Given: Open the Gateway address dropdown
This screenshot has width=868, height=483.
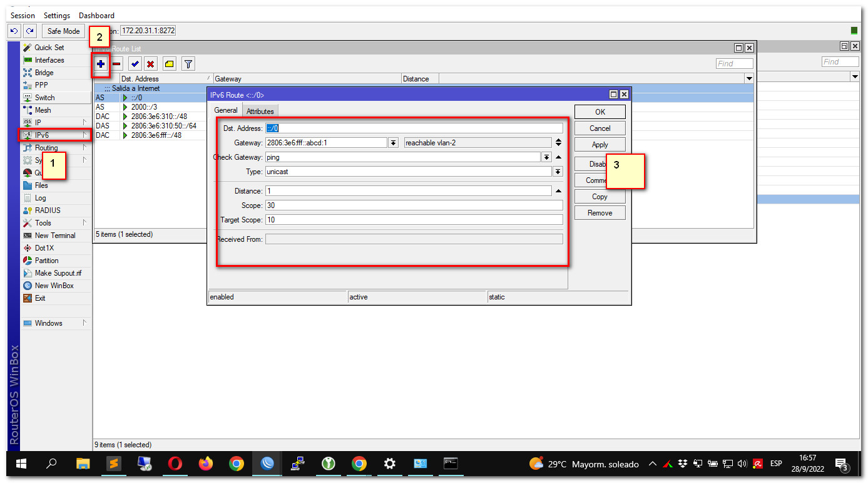Looking at the screenshot, I should 393,143.
